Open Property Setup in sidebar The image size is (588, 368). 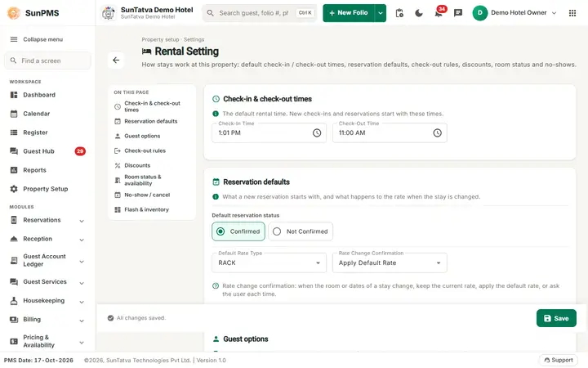click(47, 189)
